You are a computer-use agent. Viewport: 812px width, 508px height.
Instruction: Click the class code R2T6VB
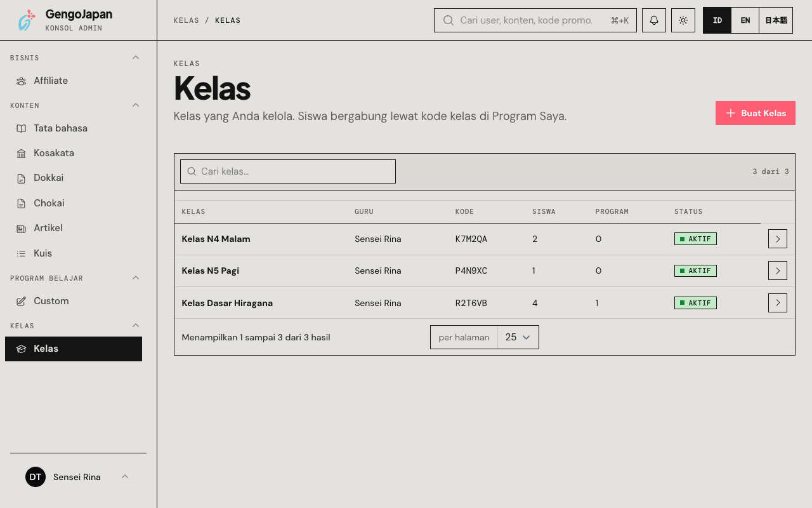pos(471,303)
